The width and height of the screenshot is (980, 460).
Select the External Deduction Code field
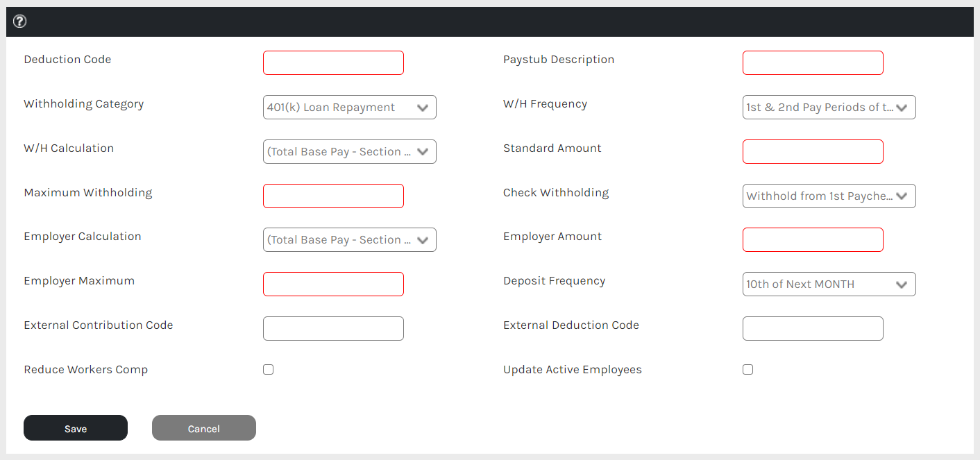pyautogui.click(x=813, y=328)
